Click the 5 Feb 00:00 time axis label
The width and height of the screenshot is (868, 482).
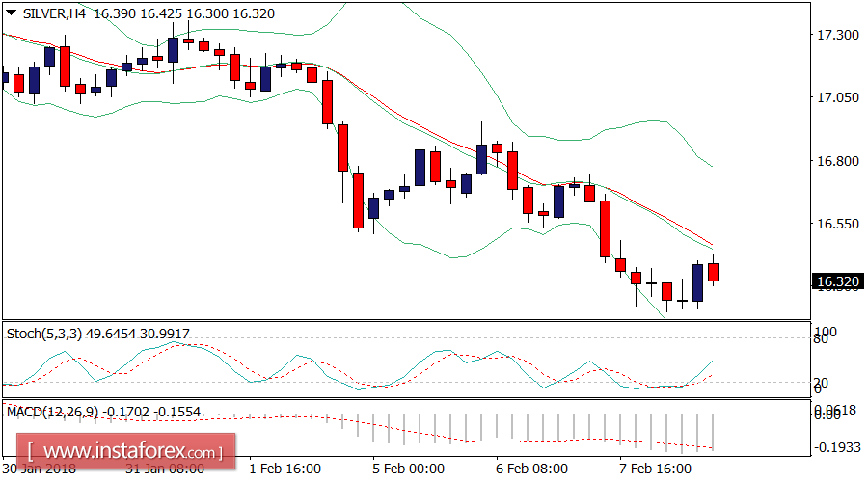click(409, 469)
